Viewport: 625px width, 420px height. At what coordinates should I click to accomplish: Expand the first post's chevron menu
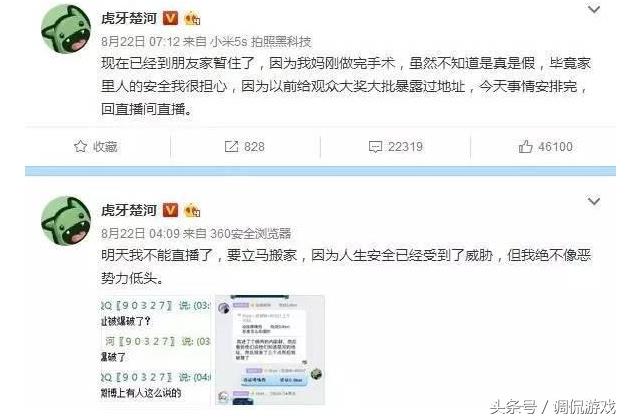594,9
